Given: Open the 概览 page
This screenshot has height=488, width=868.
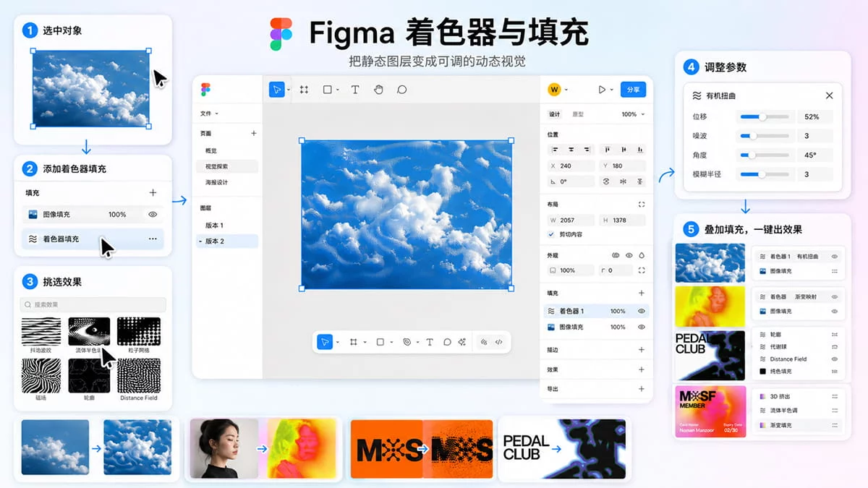Looking at the screenshot, I should coord(211,150).
